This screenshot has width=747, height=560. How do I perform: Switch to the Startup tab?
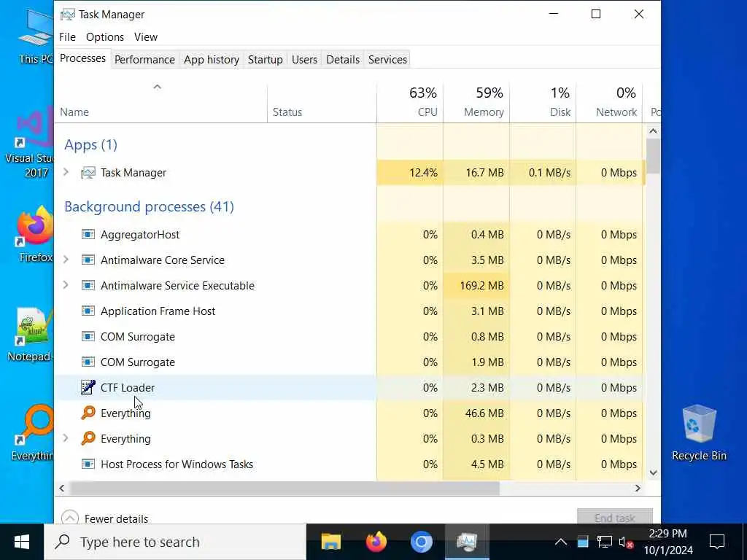pyautogui.click(x=266, y=60)
